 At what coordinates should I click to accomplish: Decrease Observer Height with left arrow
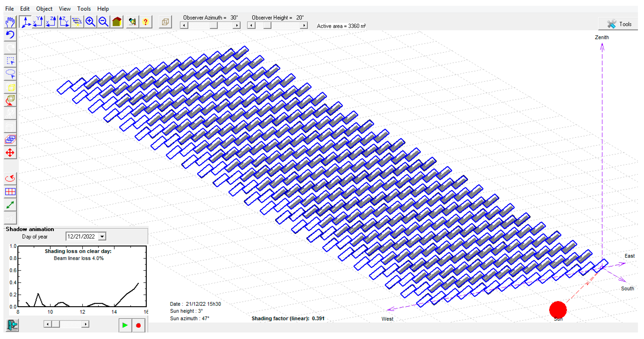[x=251, y=25]
